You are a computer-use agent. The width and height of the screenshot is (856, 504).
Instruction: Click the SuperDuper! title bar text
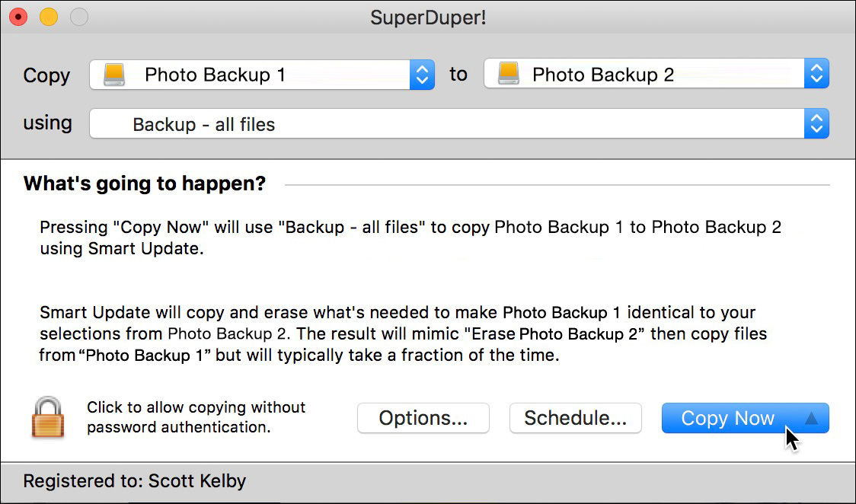coord(427,15)
